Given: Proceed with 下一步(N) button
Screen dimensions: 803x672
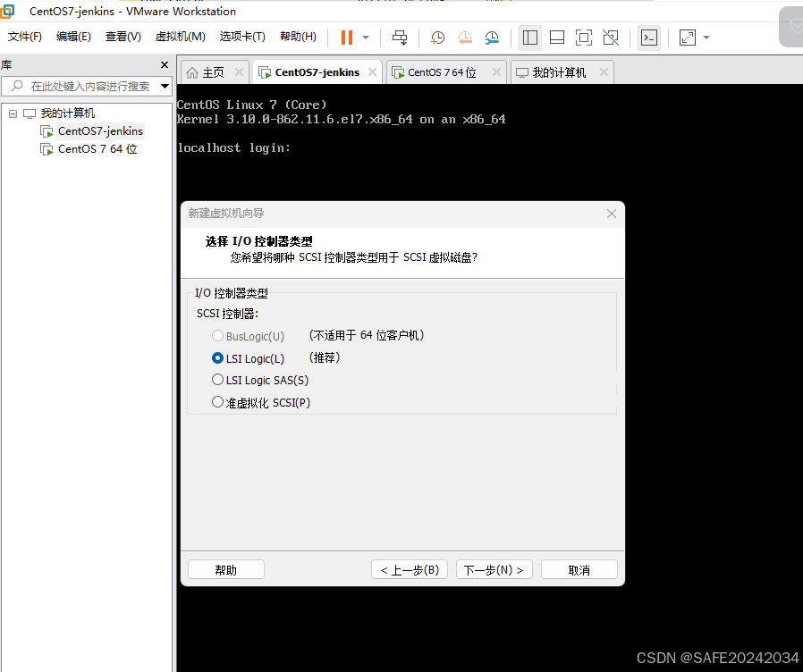Looking at the screenshot, I should coord(494,569).
